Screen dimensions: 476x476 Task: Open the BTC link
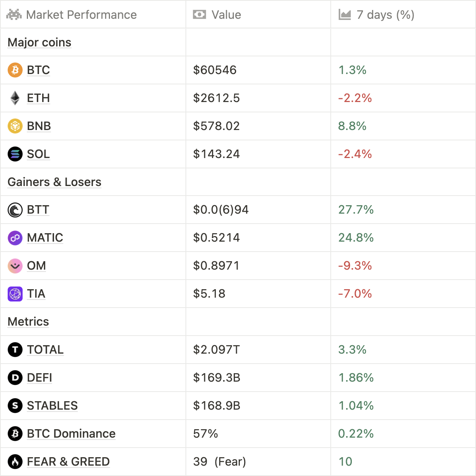pos(38,70)
